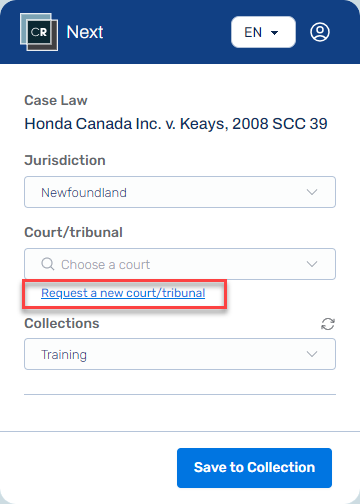Click the Next product name in header
Viewport: 360px width, 504px height.
click(x=85, y=32)
